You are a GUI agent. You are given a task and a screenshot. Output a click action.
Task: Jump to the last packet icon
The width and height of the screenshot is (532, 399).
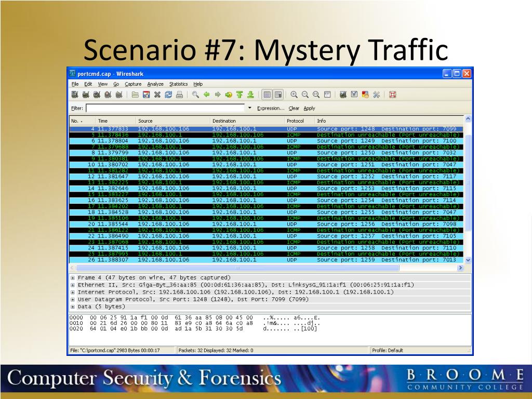click(251, 95)
